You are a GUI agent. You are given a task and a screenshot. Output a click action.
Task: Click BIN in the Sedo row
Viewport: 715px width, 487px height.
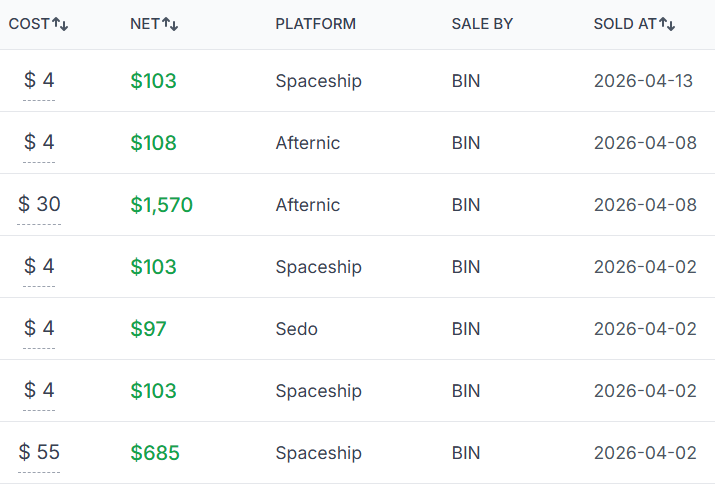pyautogui.click(x=466, y=329)
